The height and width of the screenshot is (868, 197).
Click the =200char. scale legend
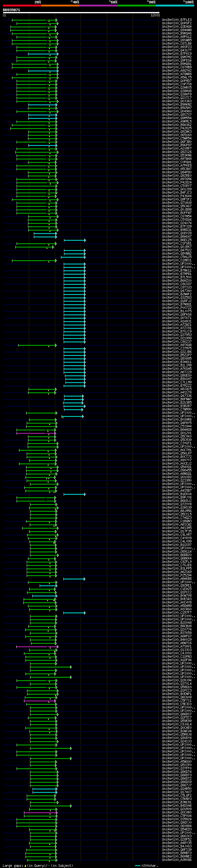click(x=146, y=865)
